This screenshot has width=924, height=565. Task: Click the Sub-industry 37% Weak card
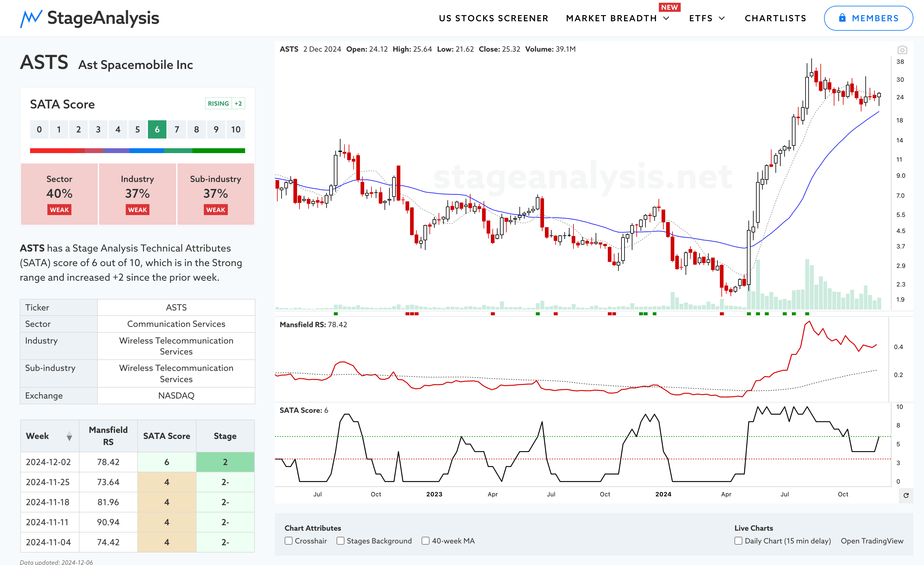click(x=216, y=194)
